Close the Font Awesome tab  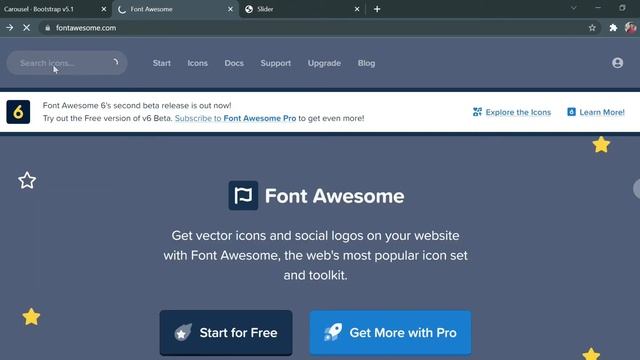coord(230,9)
